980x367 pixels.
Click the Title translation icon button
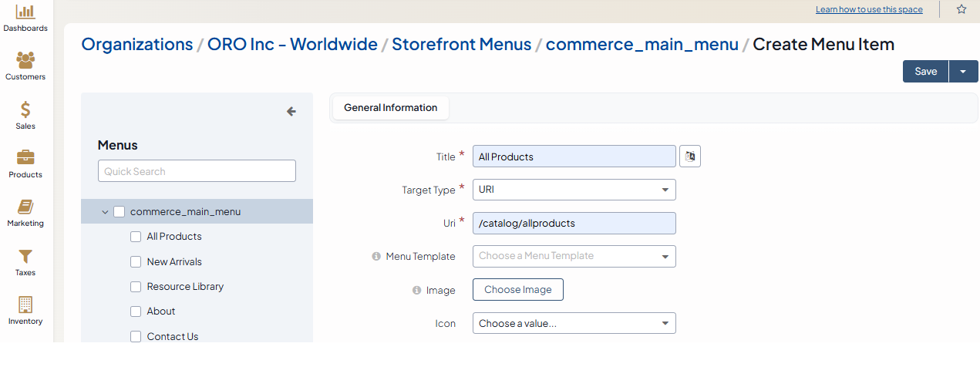(690, 157)
